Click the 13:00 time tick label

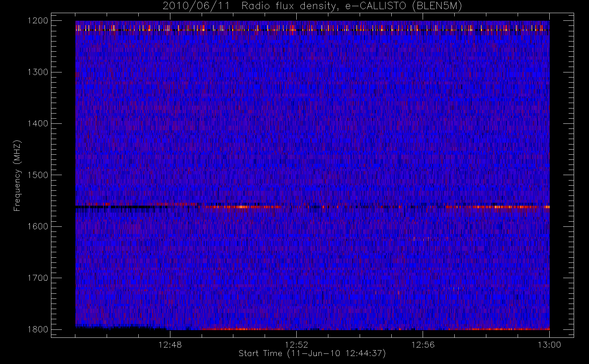pos(549,345)
